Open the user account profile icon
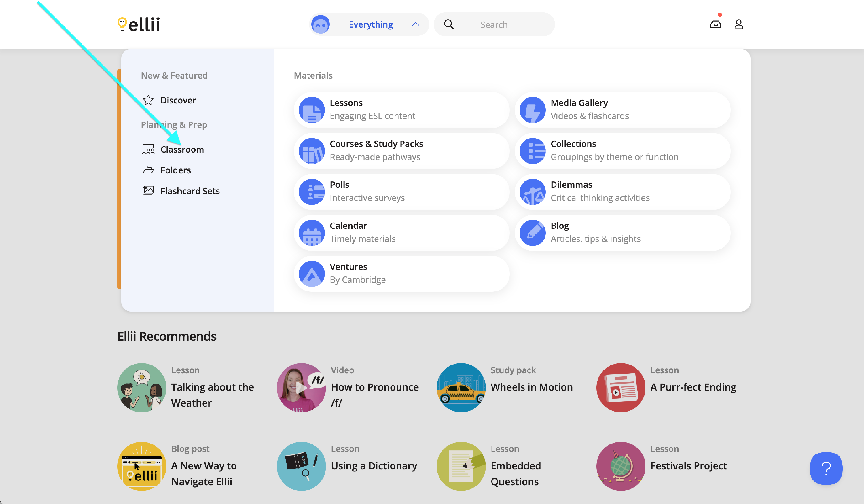Image resolution: width=864 pixels, height=504 pixels. pyautogui.click(x=738, y=24)
